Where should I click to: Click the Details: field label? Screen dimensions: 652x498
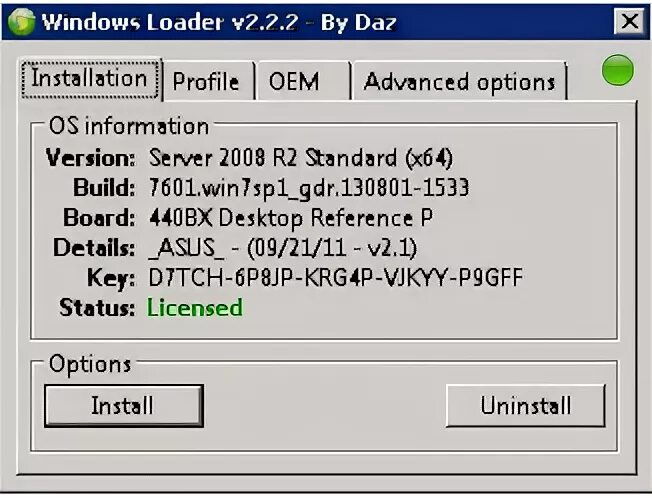pyautogui.click(x=94, y=248)
